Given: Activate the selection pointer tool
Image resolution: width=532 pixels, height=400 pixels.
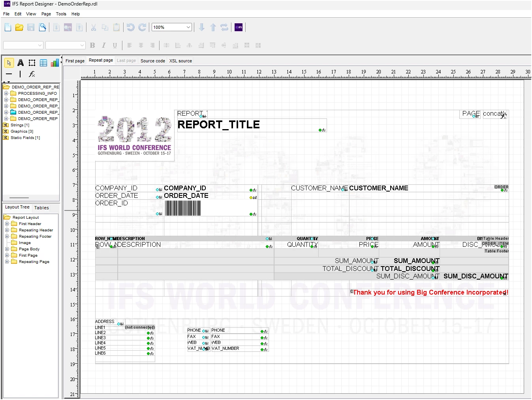Looking at the screenshot, I should coord(9,63).
